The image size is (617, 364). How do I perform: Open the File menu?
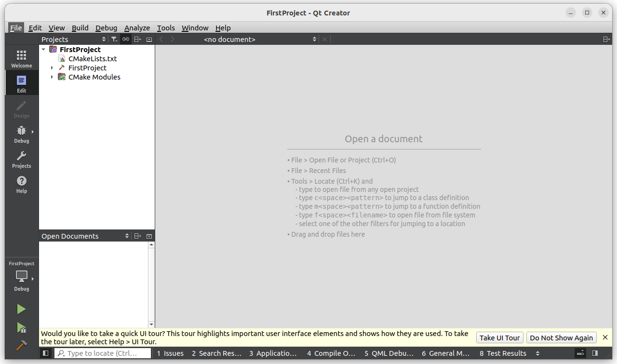[16, 27]
